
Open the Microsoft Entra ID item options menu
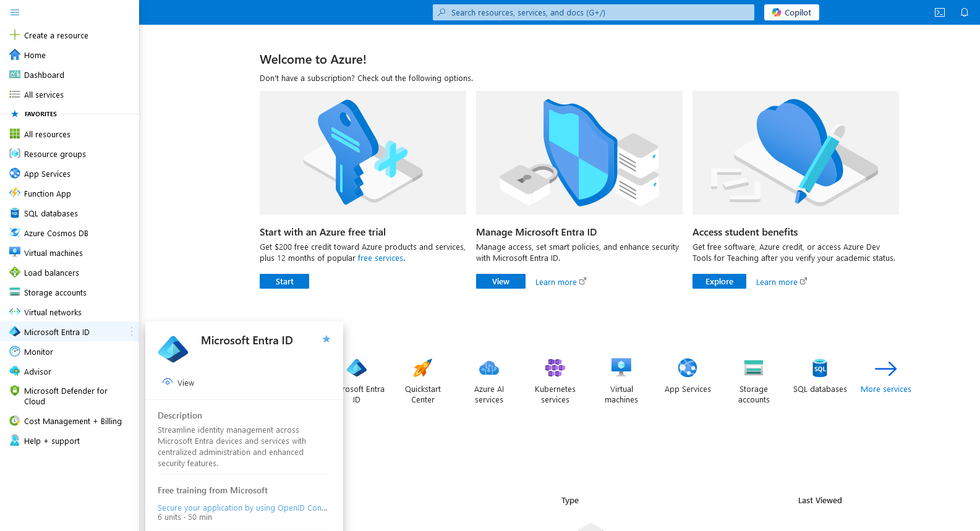[132, 332]
